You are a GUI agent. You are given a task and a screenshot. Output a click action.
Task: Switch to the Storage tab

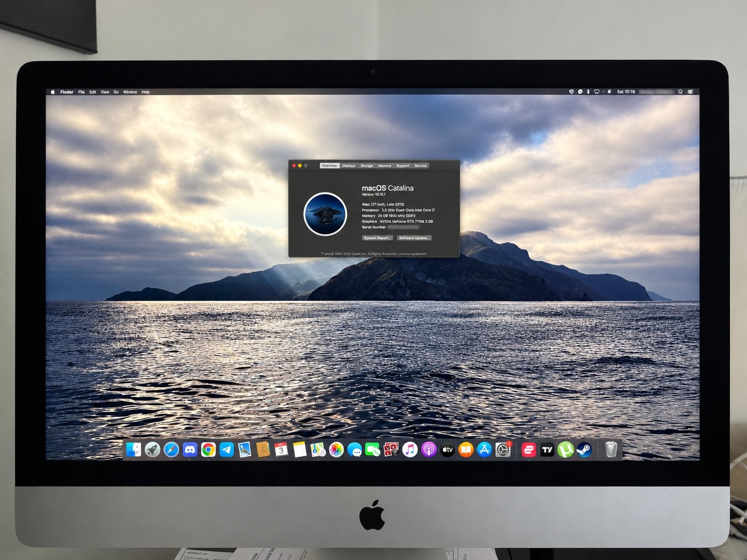coord(367,166)
